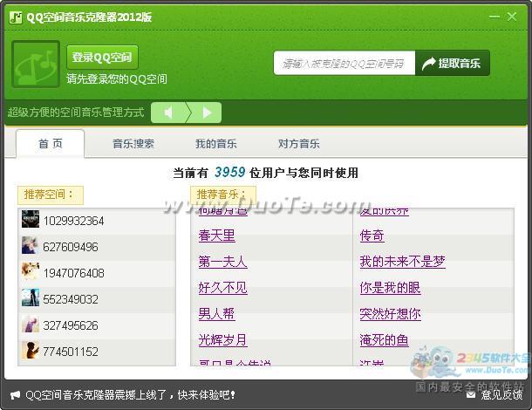
Task: Click the music note app icon in title bar
Action: (16, 17)
